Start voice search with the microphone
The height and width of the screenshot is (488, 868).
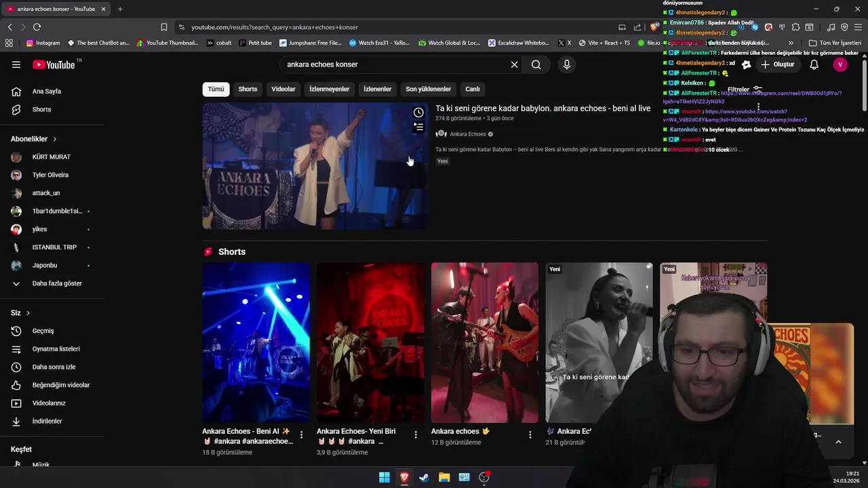[567, 64]
